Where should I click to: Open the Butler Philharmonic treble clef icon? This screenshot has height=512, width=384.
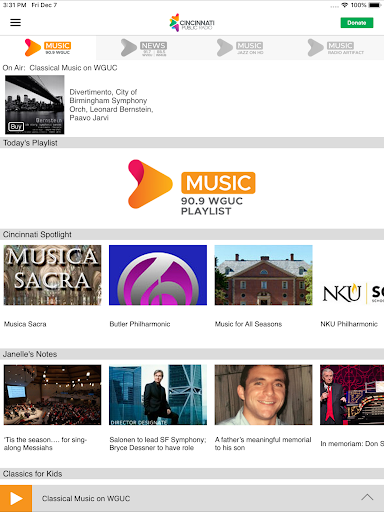tap(158, 275)
